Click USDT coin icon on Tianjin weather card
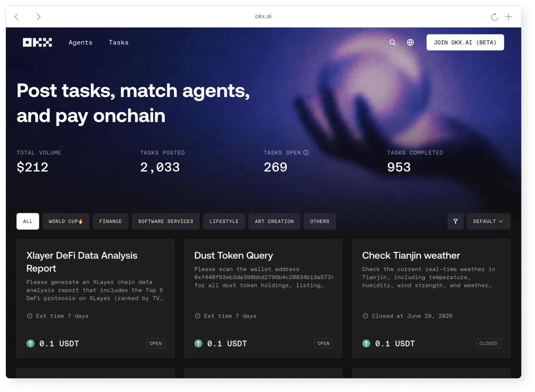 pyautogui.click(x=366, y=343)
